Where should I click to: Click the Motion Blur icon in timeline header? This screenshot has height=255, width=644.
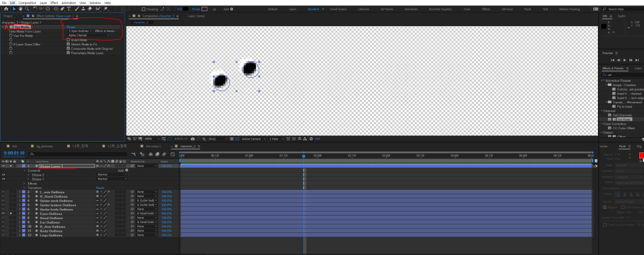163,154
